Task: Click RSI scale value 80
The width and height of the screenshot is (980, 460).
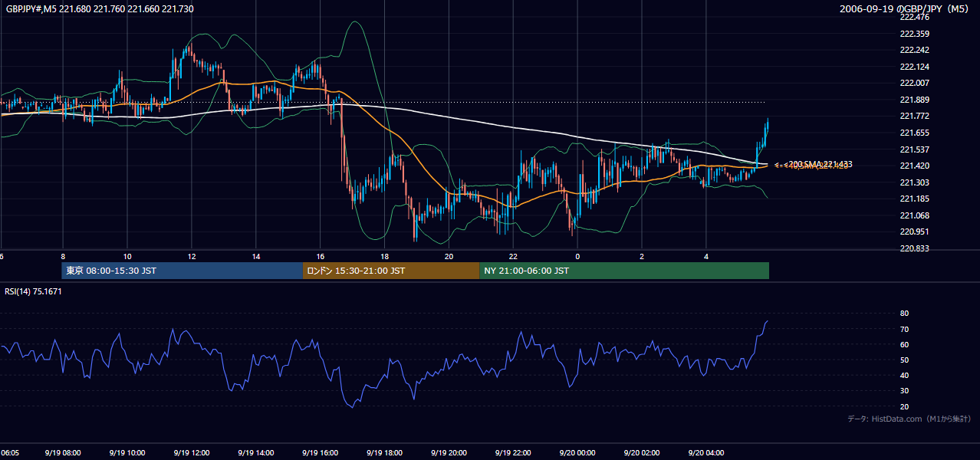Action: click(x=904, y=314)
